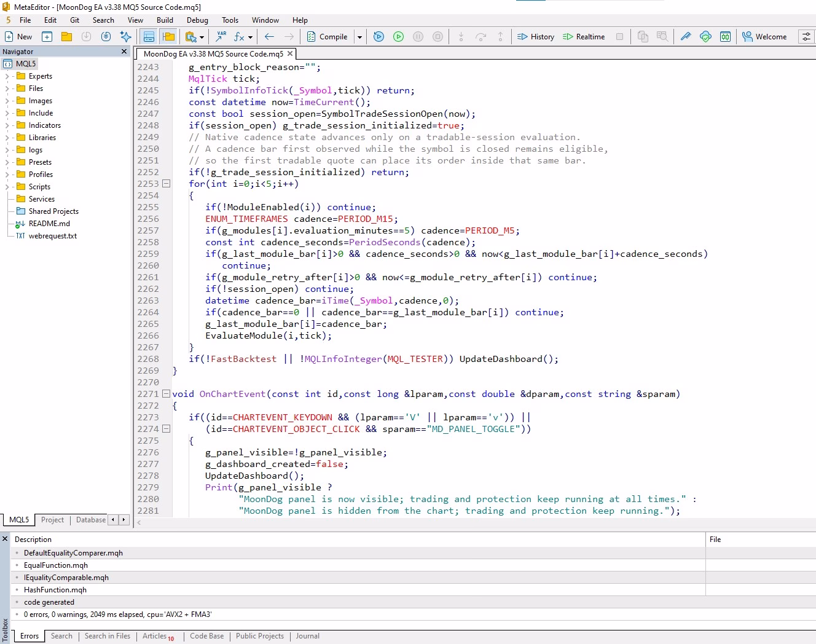Open the Build menu
Image resolution: width=816 pixels, height=644 pixels.
click(x=165, y=20)
